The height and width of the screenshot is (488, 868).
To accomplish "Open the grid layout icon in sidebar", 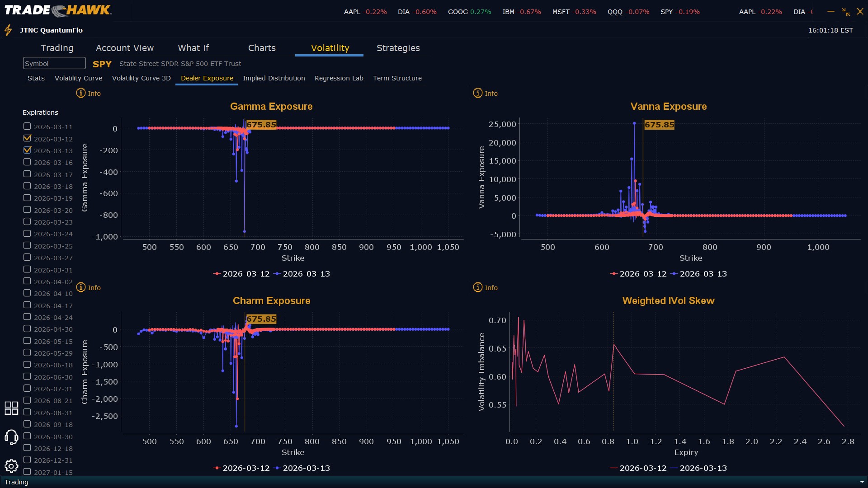I will tap(11, 408).
